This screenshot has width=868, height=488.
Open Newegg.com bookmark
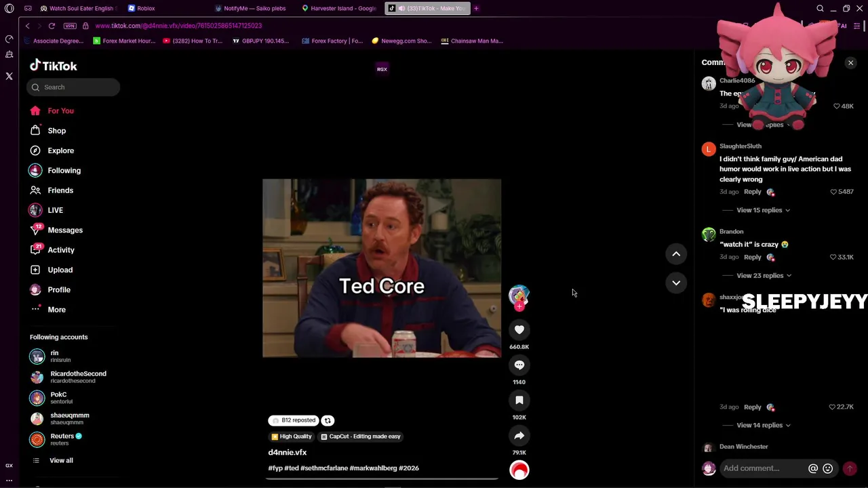tap(401, 41)
